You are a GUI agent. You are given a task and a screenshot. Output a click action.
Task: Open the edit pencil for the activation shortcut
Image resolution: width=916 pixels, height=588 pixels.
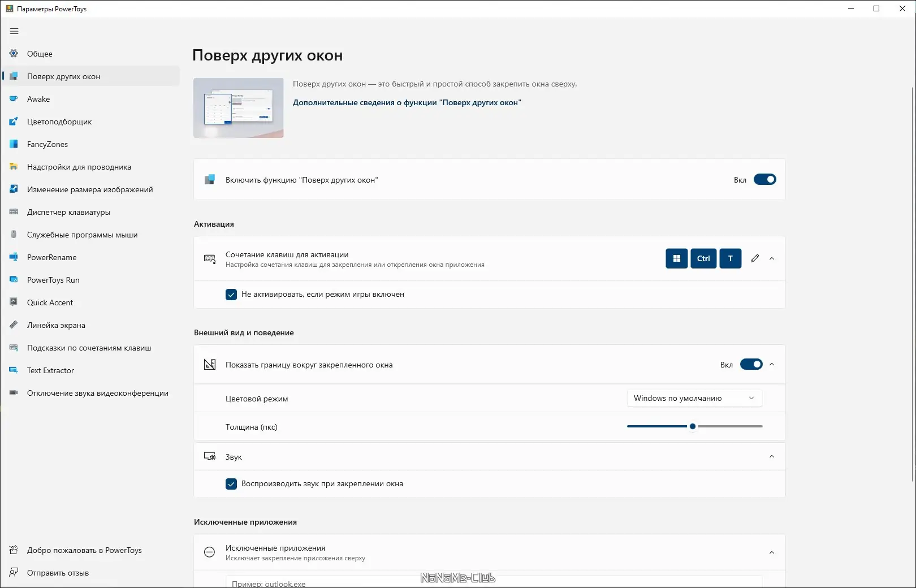(754, 258)
